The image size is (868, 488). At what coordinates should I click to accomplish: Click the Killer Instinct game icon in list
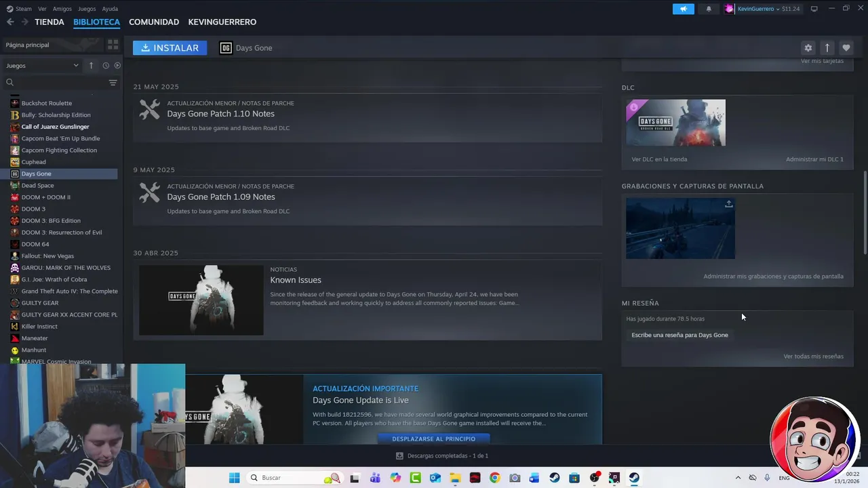click(15, 326)
